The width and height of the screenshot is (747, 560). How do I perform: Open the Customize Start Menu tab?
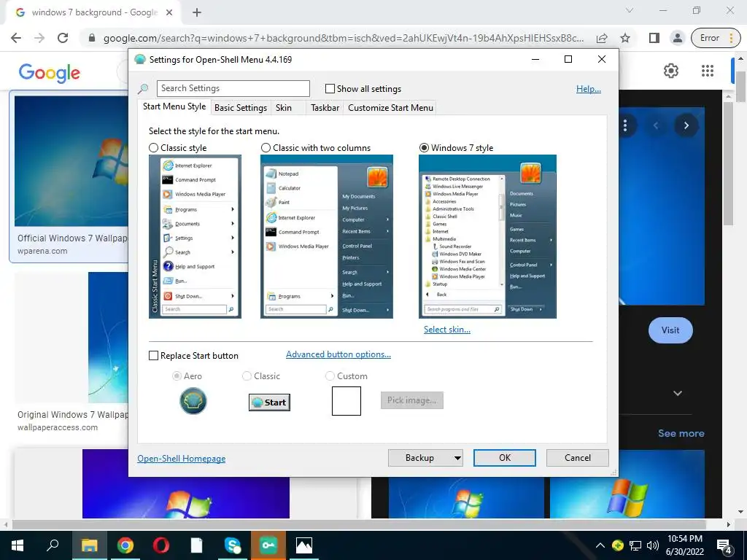coord(391,108)
